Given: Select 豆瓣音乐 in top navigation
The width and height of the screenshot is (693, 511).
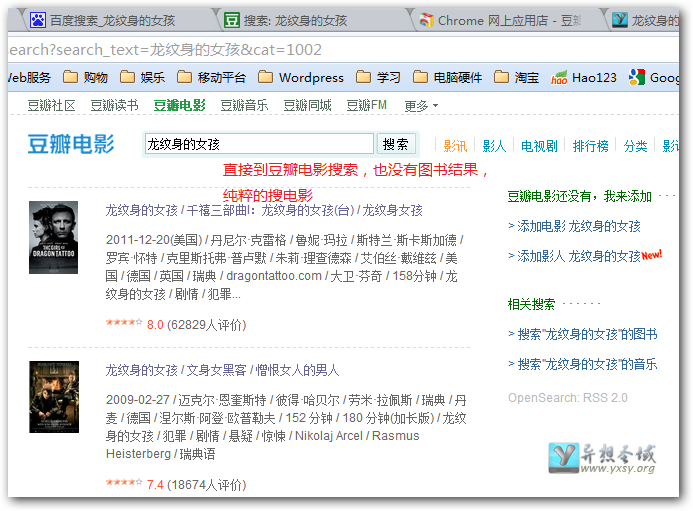Looking at the screenshot, I should (x=244, y=105).
